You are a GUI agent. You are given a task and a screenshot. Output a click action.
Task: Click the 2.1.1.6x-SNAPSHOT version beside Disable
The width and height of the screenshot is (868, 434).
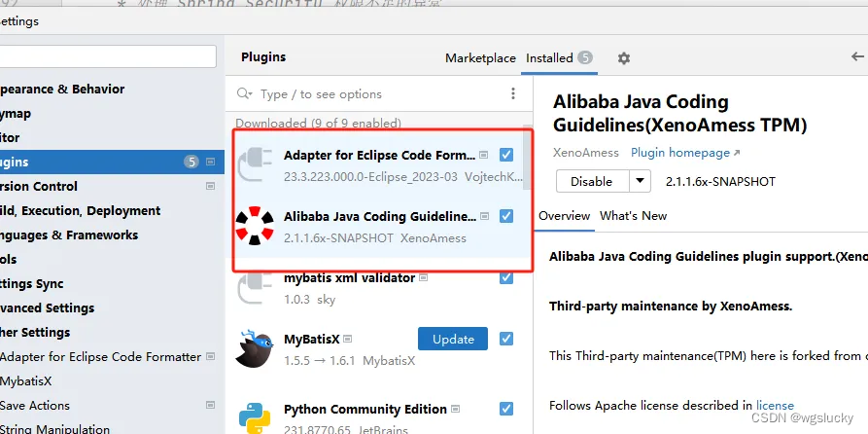721,181
